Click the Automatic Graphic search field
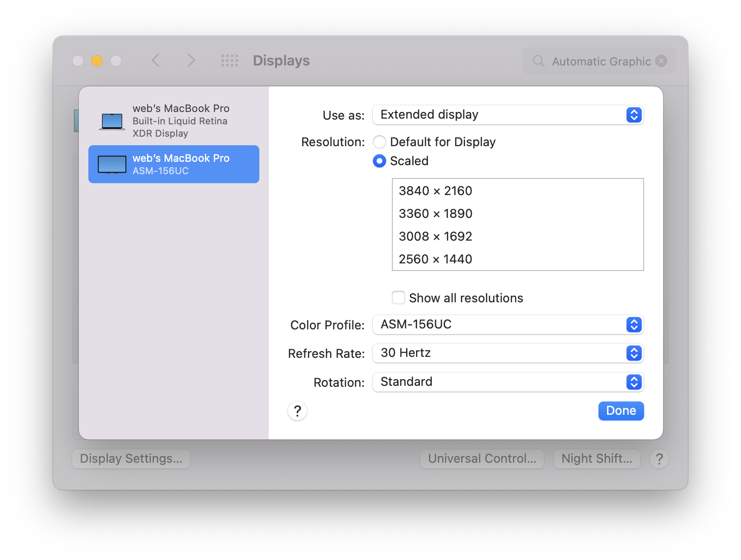Screen dimensions: 741x560 pyautogui.click(x=599, y=61)
